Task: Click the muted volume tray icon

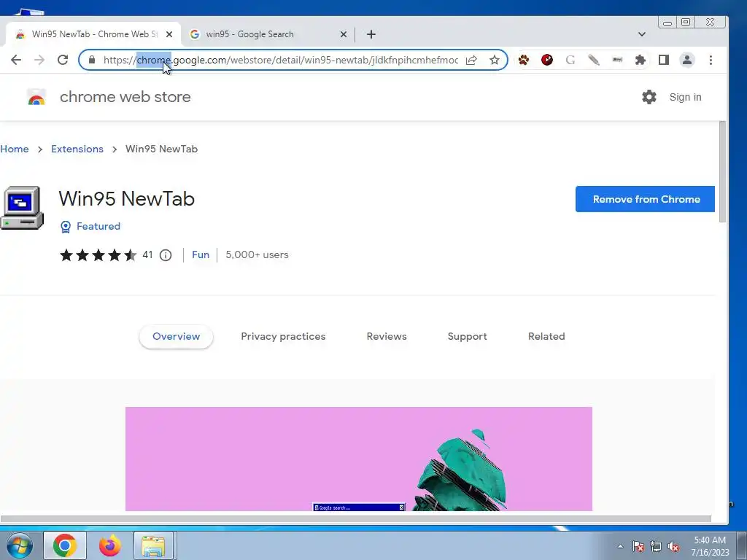Action: click(673, 546)
